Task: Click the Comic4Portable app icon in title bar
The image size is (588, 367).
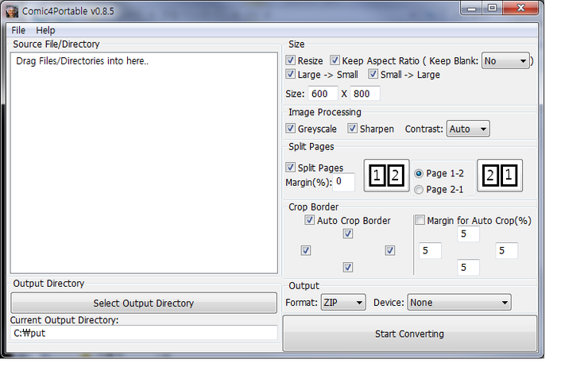Action: (12, 11)
